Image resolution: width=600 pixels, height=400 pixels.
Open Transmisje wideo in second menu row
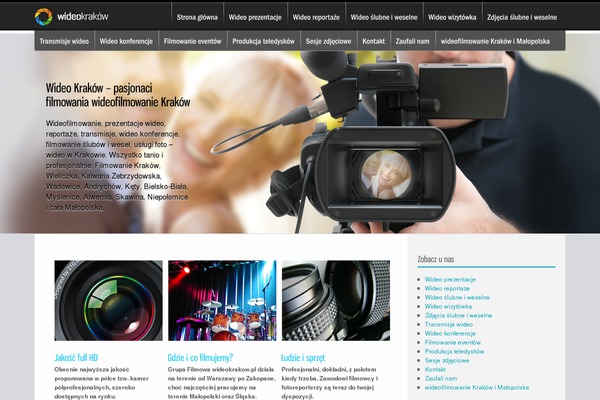click(x=64, y=42)
